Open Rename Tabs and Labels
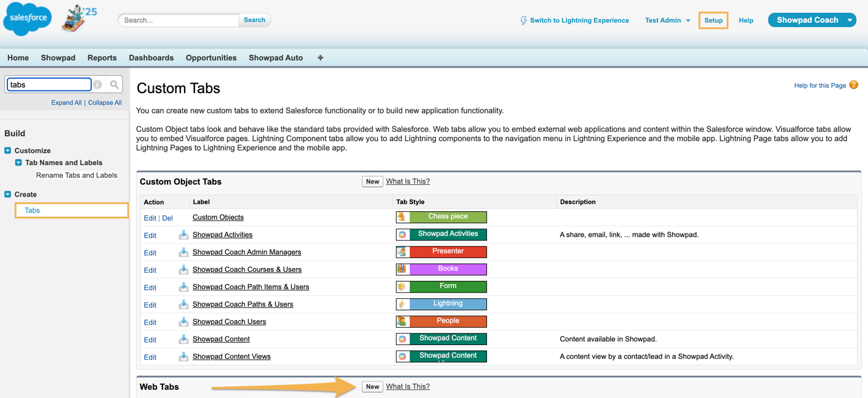Screen dimensions: 868x398 pos(76,176)
